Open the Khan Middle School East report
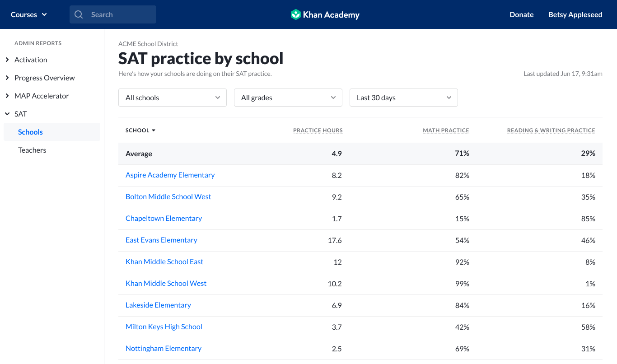Viewport: 617px width, 364px height. click(x=164, y=261)
